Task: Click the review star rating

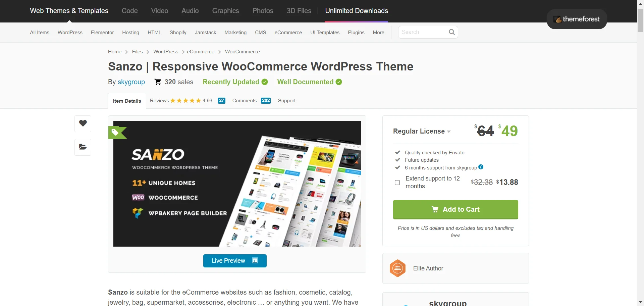Action: 185,101
